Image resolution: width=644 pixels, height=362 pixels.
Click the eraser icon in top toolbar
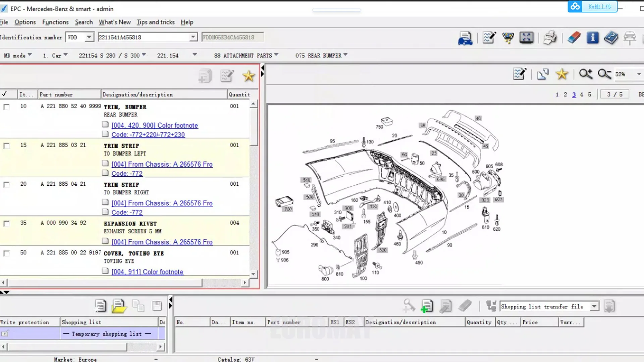pyautogui.click(x=574, y=38)
